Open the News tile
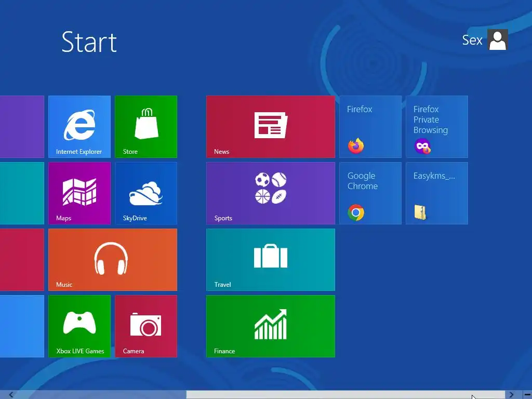This screenshot has width=532, height=399. click(270, 127)
